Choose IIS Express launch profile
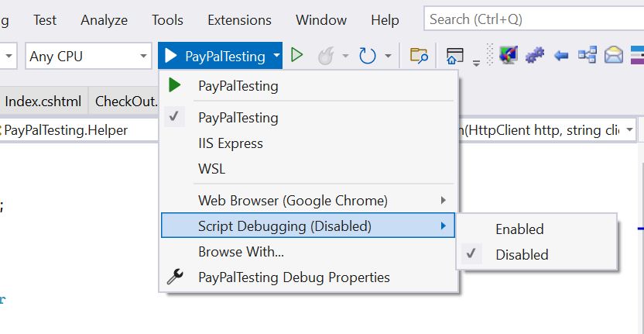 [308, 143]
